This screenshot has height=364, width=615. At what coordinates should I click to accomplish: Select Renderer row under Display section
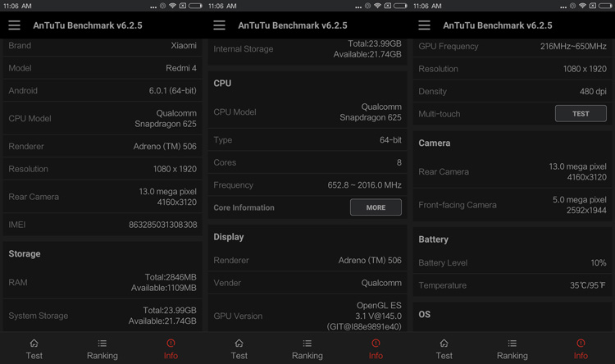point(307,261)
